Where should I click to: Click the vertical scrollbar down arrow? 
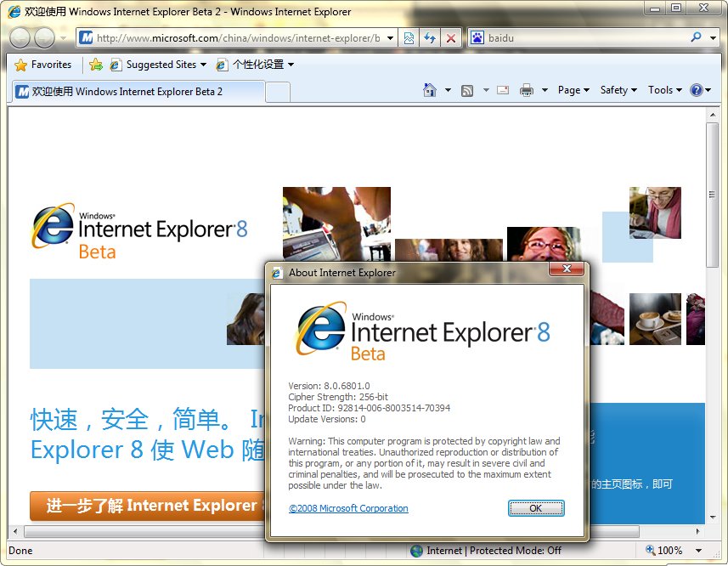tap(712, 518)
